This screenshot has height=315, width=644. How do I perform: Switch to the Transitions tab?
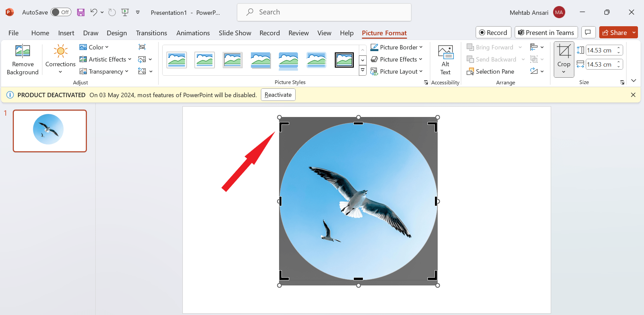151,33
